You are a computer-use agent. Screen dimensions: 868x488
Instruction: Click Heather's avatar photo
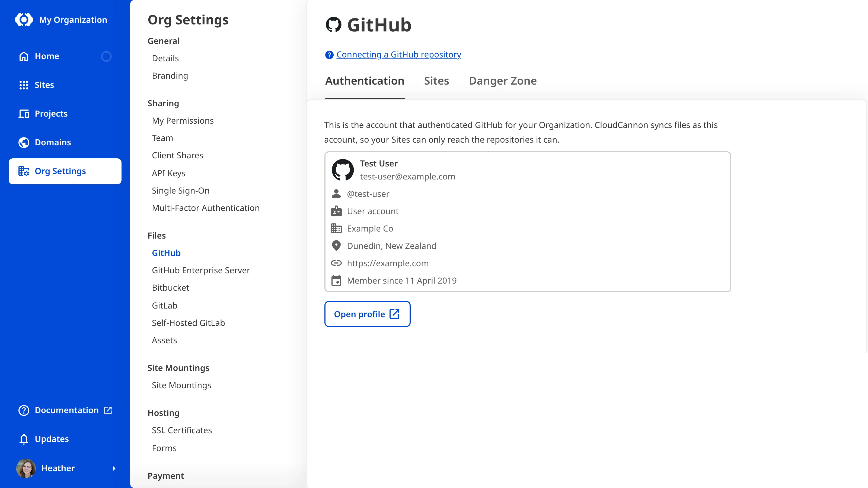click(x=26, y=468)
